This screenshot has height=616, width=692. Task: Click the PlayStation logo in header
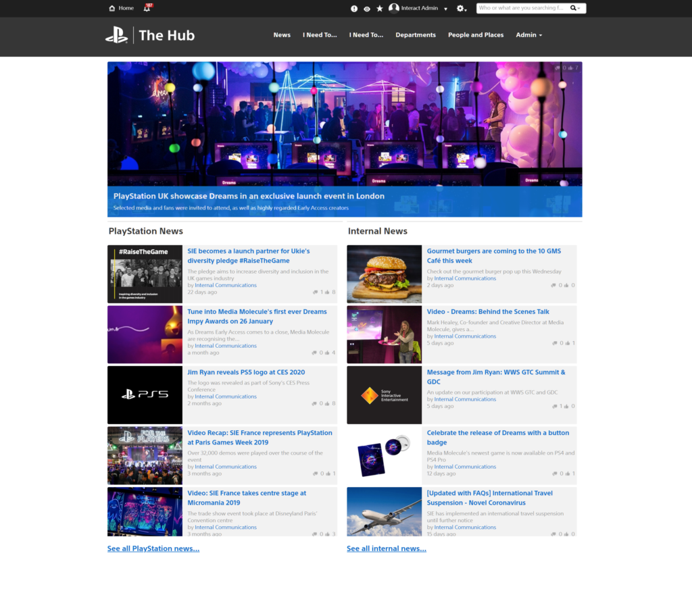pyautogui.click(x=116, y=35)
